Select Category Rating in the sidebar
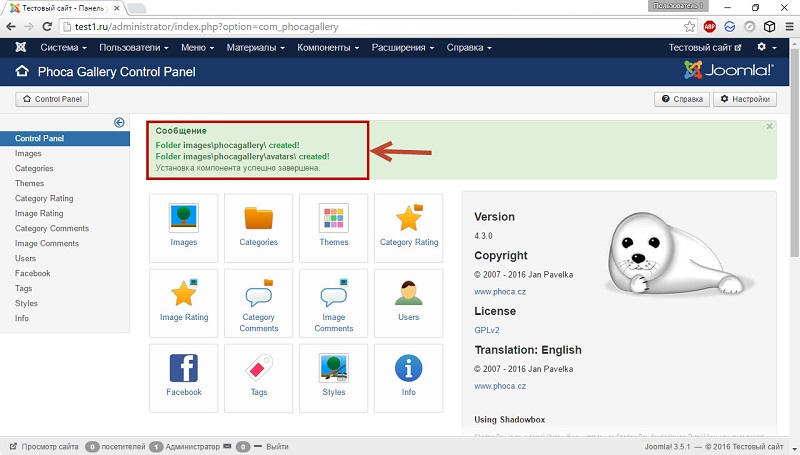This screenshot has width=800, height=455. tap(44, 198)
